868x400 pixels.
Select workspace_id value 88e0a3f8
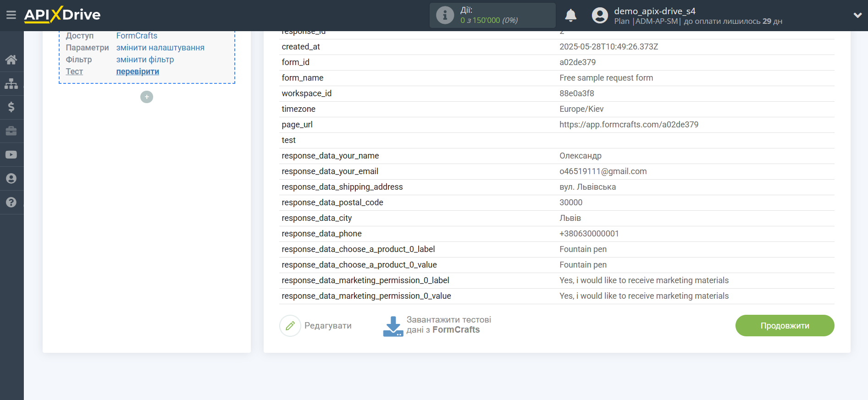coord(576,93)
